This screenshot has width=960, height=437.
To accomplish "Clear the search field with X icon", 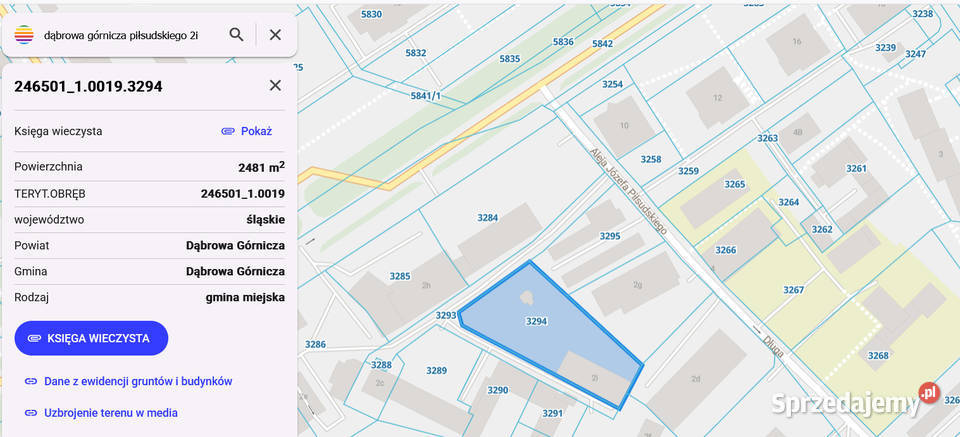I will (275, 35).
